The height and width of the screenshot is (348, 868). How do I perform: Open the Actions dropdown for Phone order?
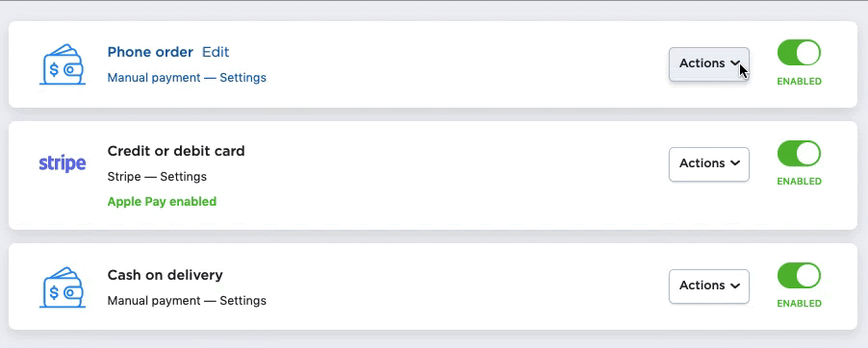coord(709,63)
